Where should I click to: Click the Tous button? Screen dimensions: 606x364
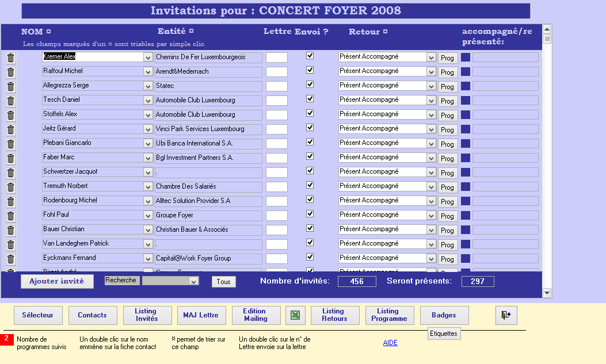(223, 281)
